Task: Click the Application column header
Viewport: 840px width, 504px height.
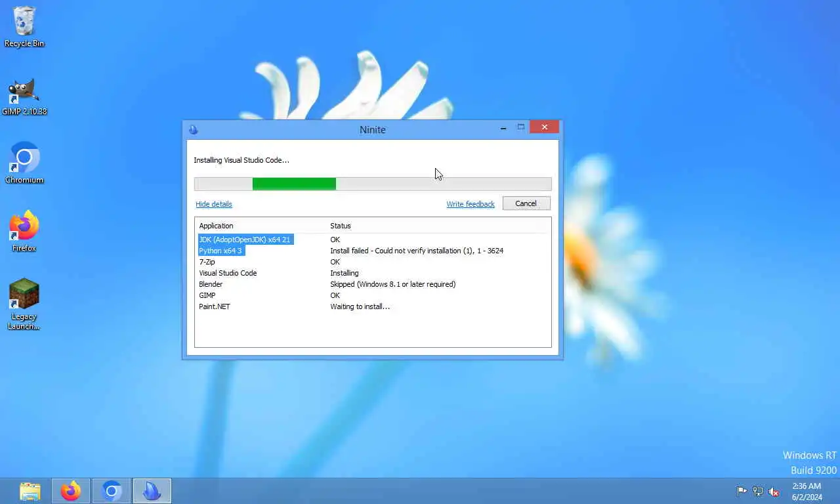Action: click(216, 226)
